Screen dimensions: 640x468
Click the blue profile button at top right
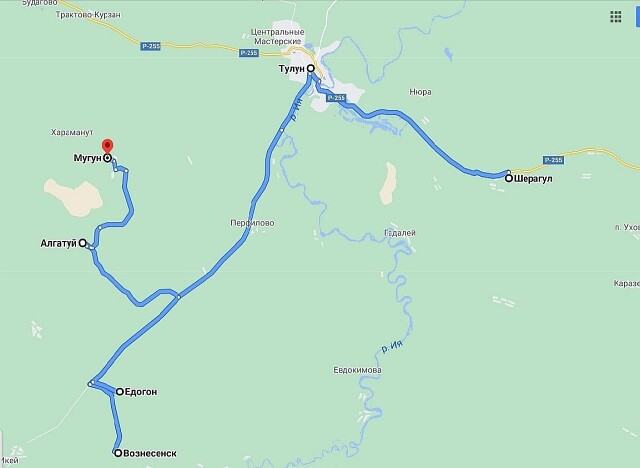[636, 17]
